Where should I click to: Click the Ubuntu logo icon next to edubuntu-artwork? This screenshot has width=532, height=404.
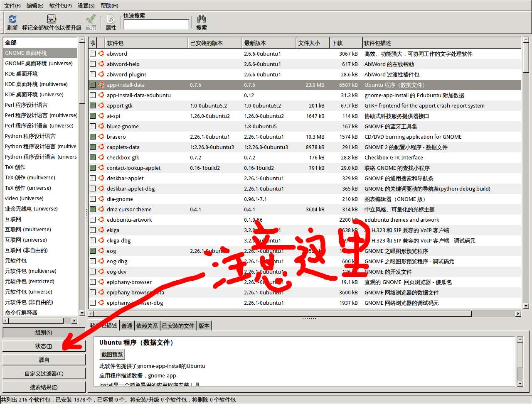[101, 220]
